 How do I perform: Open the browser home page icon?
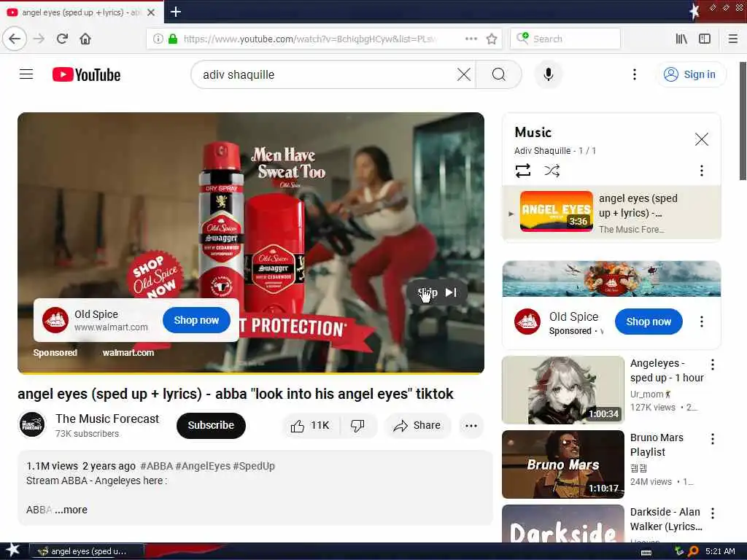(85, 39)
